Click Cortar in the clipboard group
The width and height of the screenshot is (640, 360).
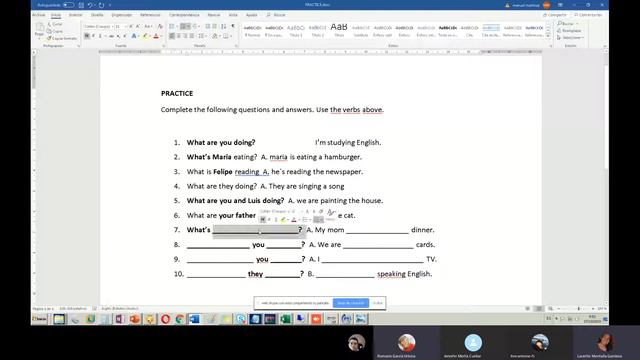click(55, 24)
